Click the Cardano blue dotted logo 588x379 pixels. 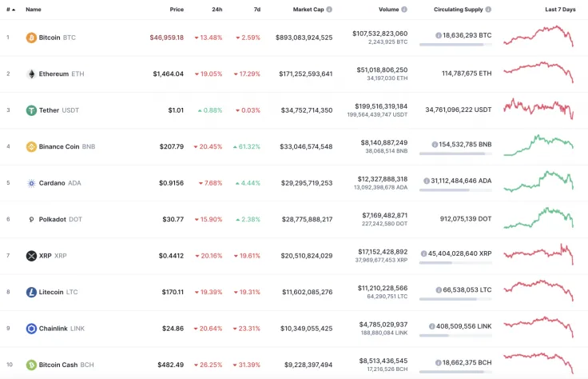click(x=31, y=183)
